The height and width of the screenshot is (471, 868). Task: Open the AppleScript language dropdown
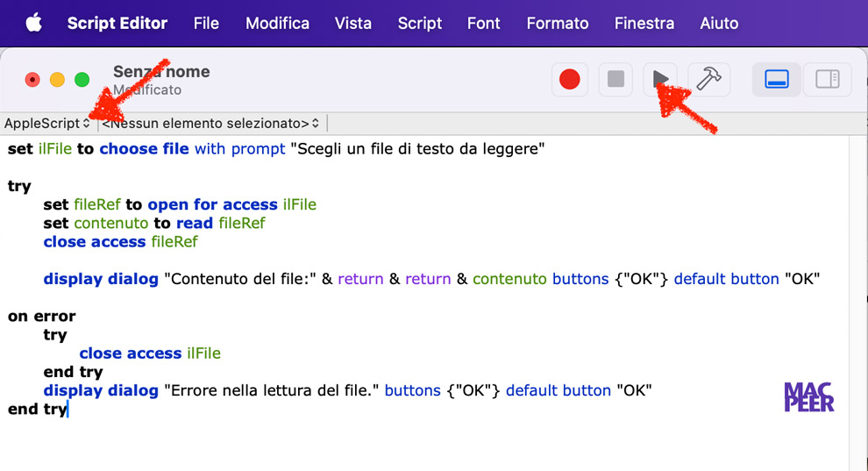[x=47, y=124]
